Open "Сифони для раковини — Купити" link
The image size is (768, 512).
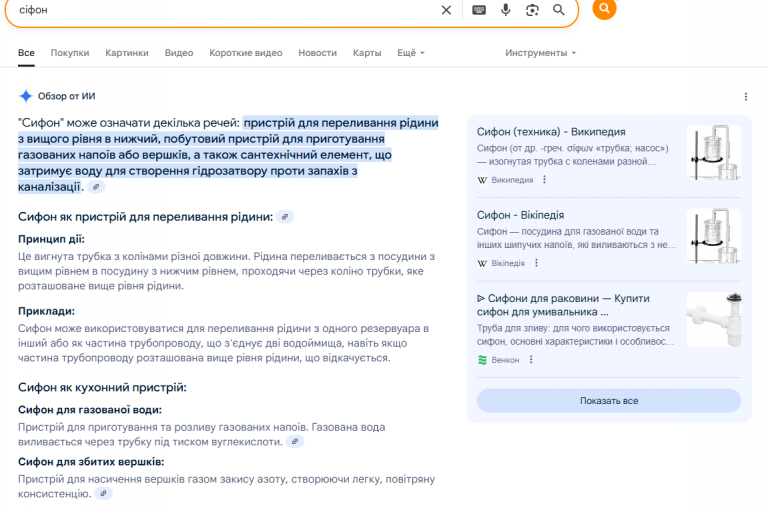[x=563, y=305]
